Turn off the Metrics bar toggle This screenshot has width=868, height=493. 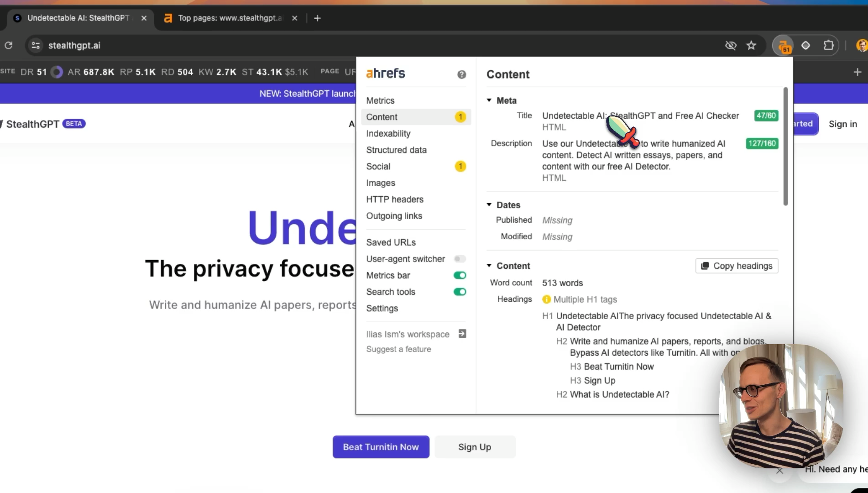tap(460, 275)
